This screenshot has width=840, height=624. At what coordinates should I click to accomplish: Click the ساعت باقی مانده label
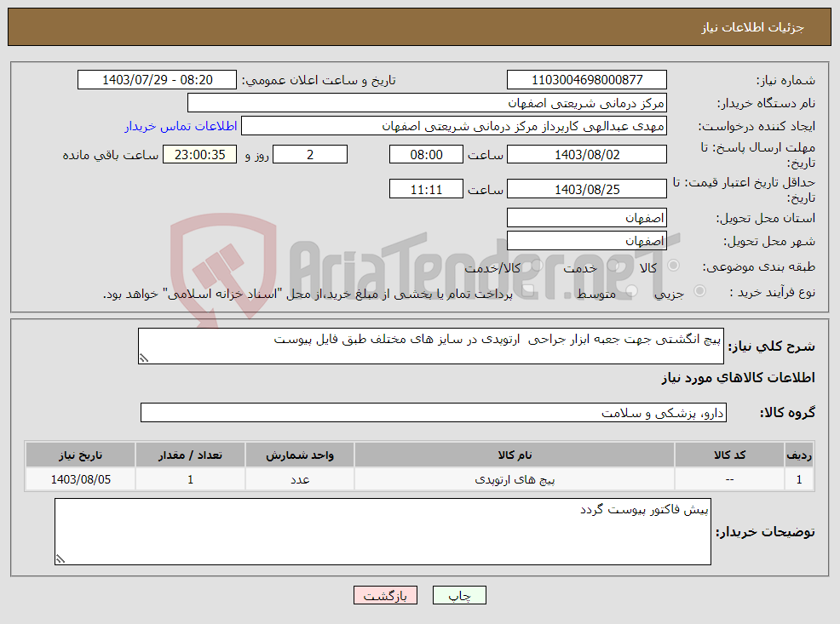[x=111, y=155]
